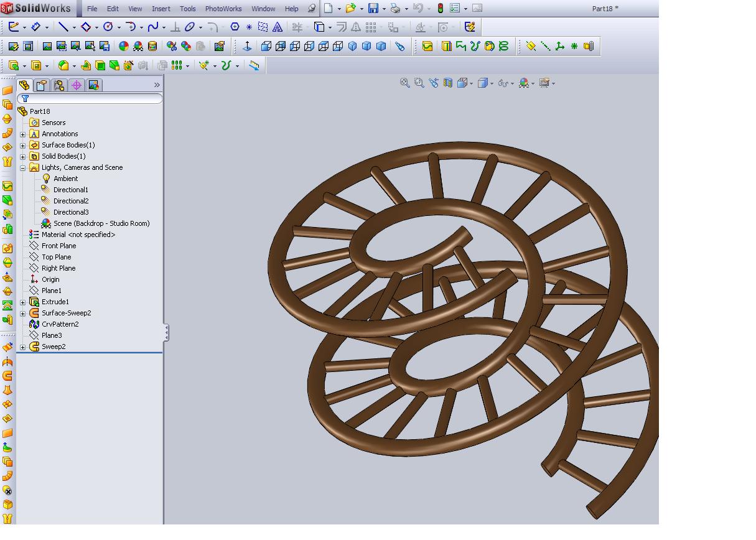
Task: Select the sketch Text tool
Action: point(278,27)
